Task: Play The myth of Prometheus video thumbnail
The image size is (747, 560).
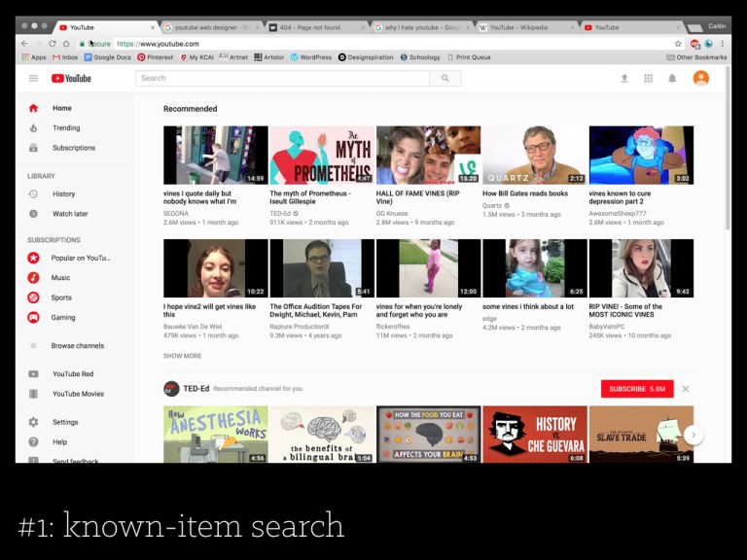Action: coord(321,156)
